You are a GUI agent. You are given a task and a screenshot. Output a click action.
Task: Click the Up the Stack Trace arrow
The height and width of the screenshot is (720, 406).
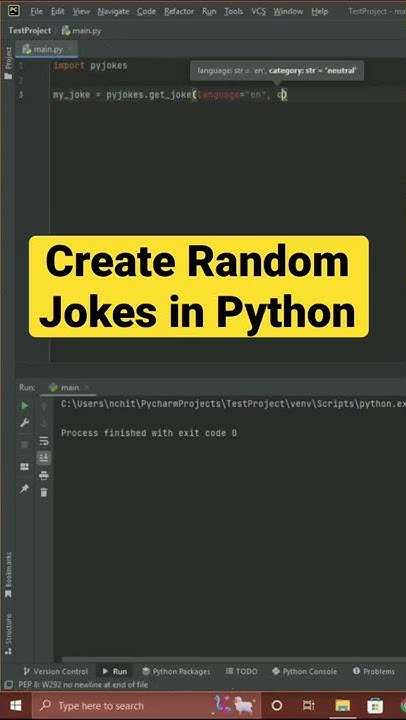tap(44, 405)
